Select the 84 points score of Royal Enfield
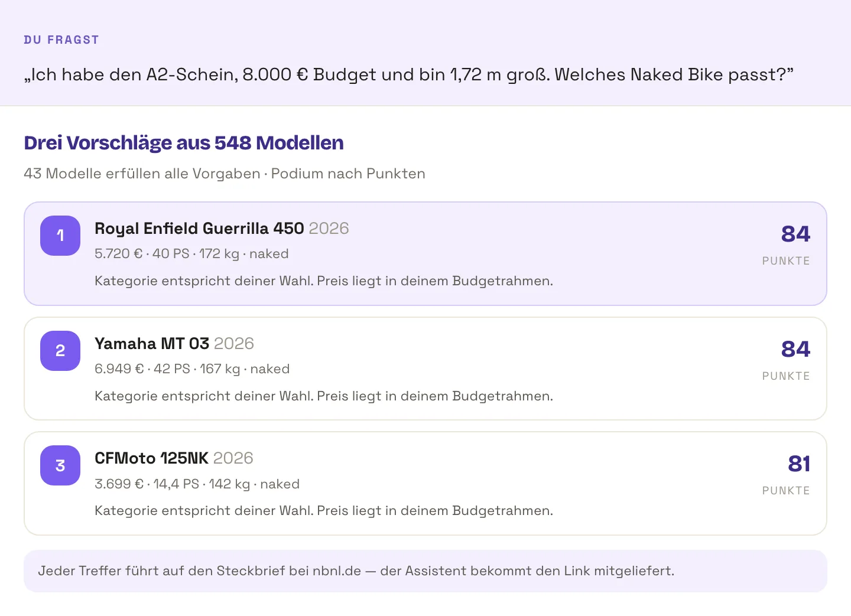 coord(795,234)
